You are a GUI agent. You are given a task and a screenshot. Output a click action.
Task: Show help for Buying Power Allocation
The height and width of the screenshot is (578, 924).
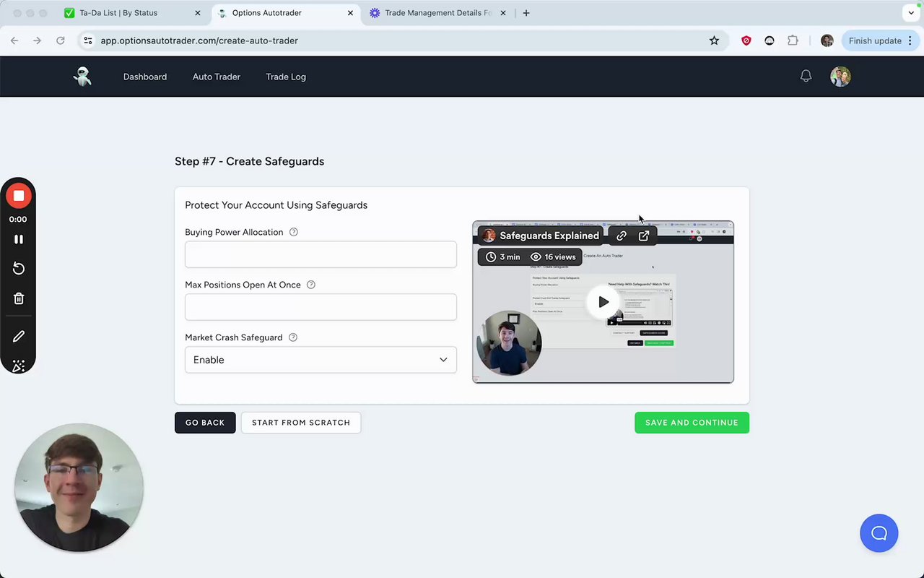(x=293, y=232)
